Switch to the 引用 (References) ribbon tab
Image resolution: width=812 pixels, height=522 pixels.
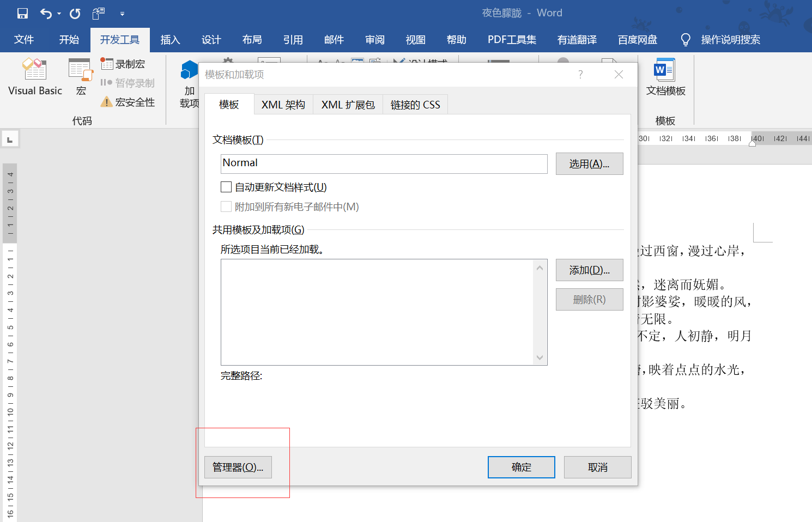(x=293, y=40)
